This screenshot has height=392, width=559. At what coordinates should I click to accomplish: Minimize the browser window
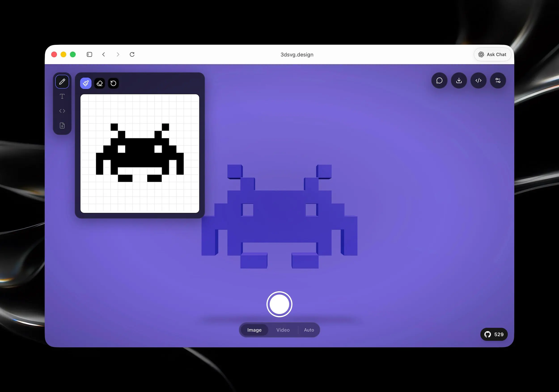coord(63,55)
